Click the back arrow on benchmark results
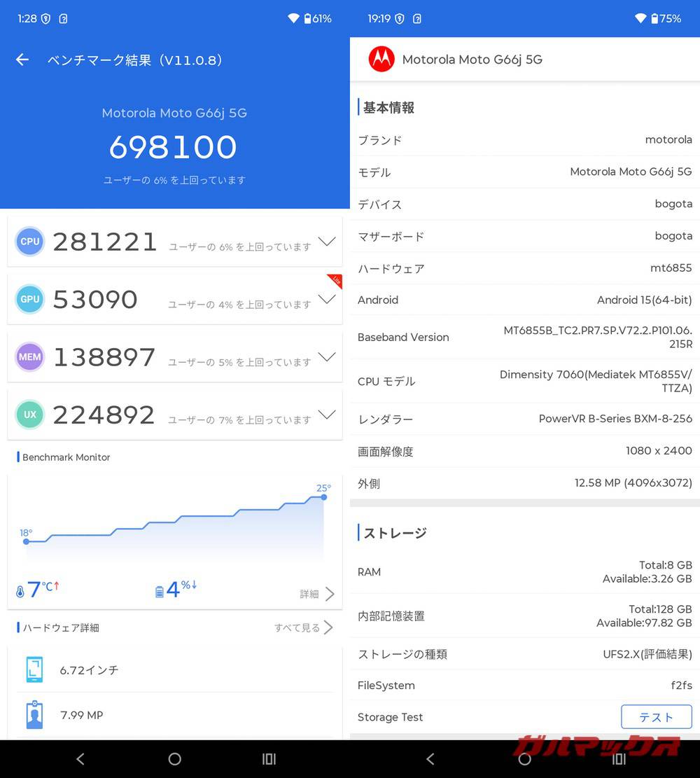Viewport: 700px width, 778px height. (22, 60)
